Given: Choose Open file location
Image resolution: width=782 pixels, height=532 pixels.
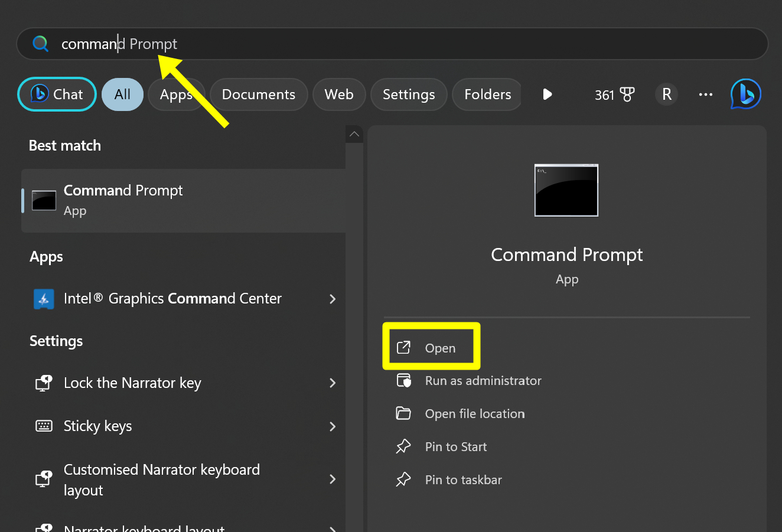Looking at the screenshot, I should tap(475, 414).
